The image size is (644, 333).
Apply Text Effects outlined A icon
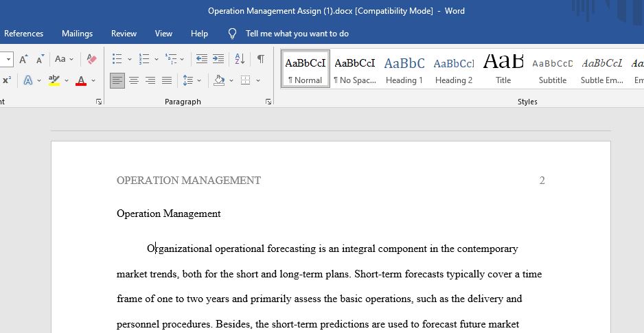(x=28, y=80)
